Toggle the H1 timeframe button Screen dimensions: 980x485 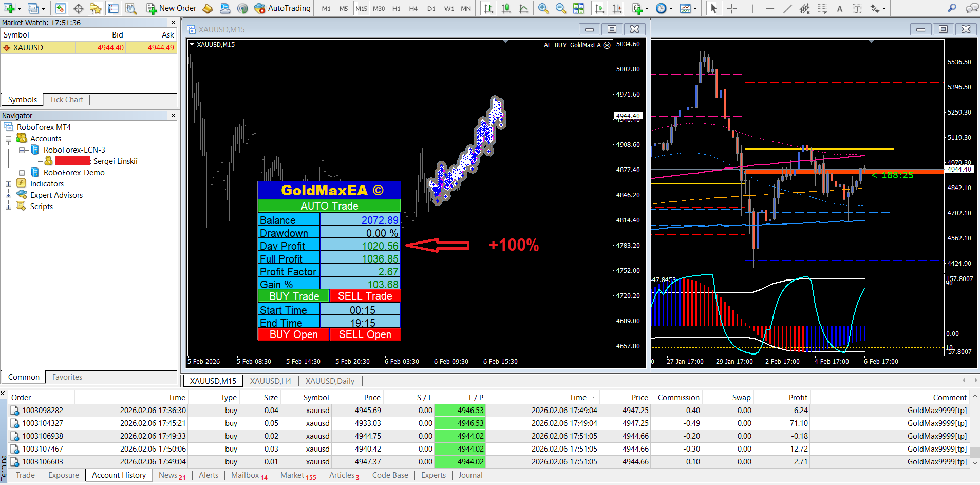(x=397, y=8)
